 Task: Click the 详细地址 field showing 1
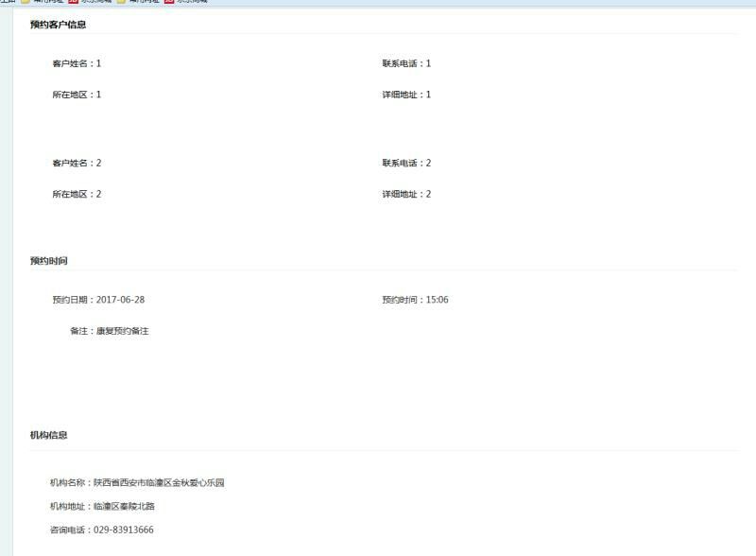(406, 95)
